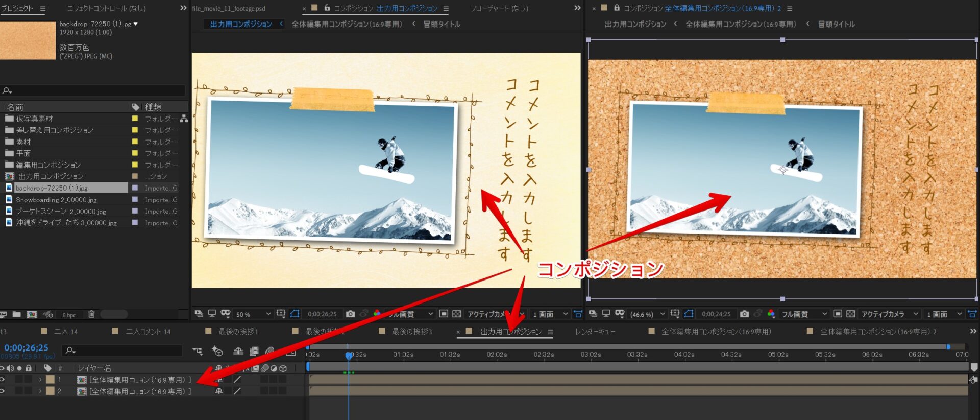This screenshot has height=420, width=980.
Task: Hide layer 2 with the eye toggle
Action: [3, 391]
